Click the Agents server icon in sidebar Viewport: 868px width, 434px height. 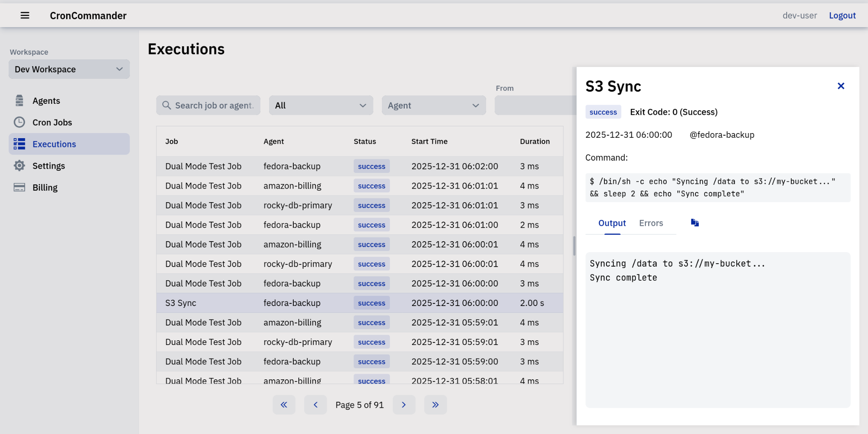[19, 100]
